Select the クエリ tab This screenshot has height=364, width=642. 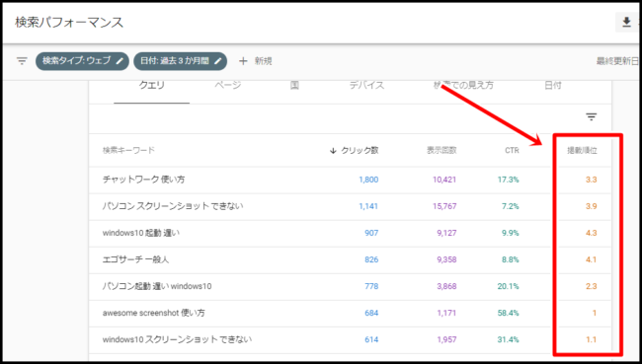point(151,86)
